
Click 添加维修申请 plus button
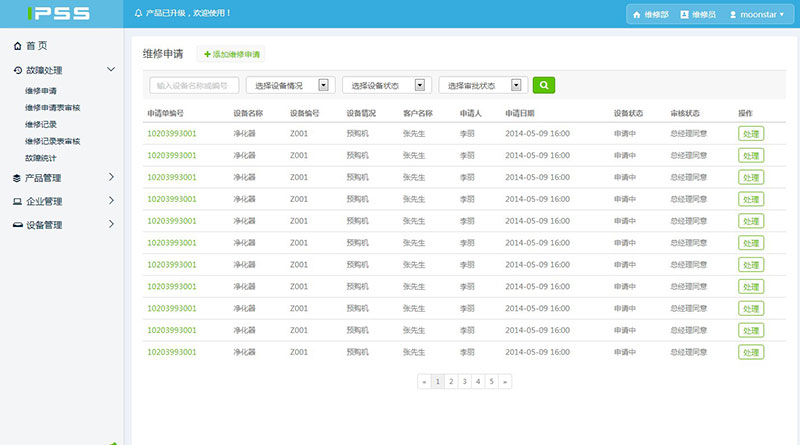(x=232, y=54)
